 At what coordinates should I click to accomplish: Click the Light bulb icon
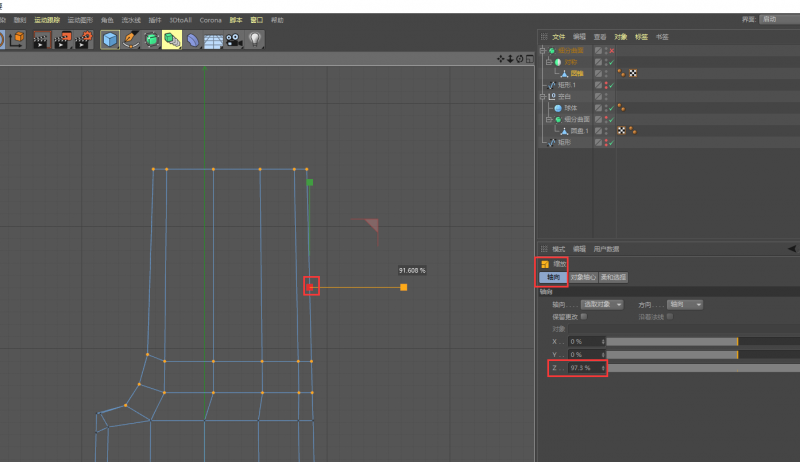coord(255,39)
